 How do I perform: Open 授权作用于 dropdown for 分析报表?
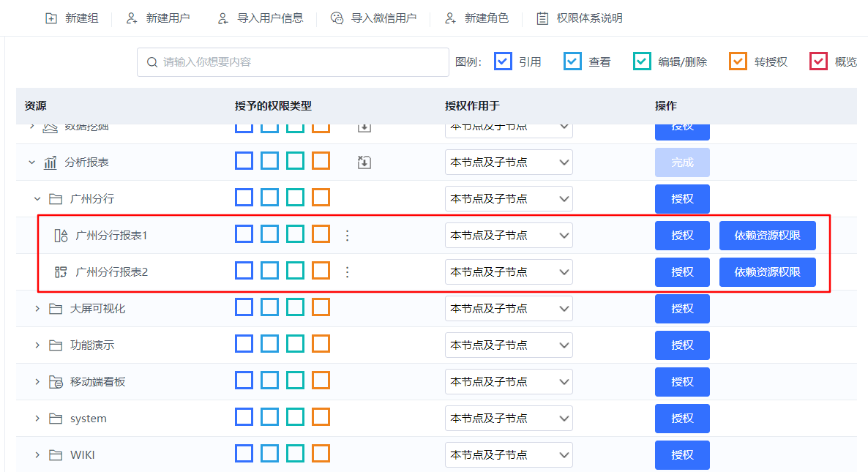pos(509,162)
